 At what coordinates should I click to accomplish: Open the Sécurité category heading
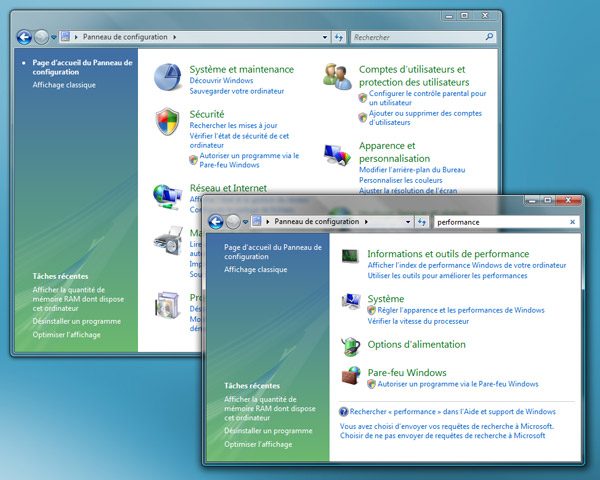coord(207,114)
